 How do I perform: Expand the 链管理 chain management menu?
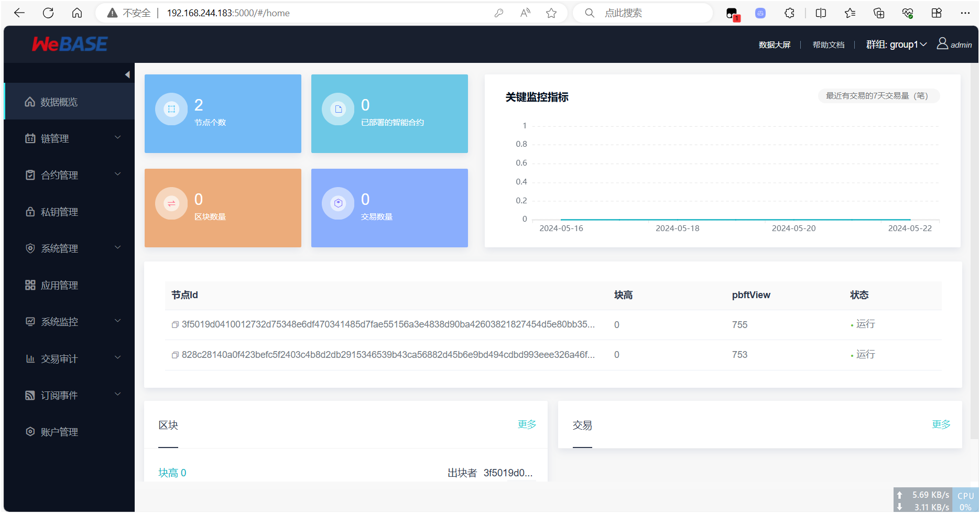pyautogui.click(x=55, y=138)
